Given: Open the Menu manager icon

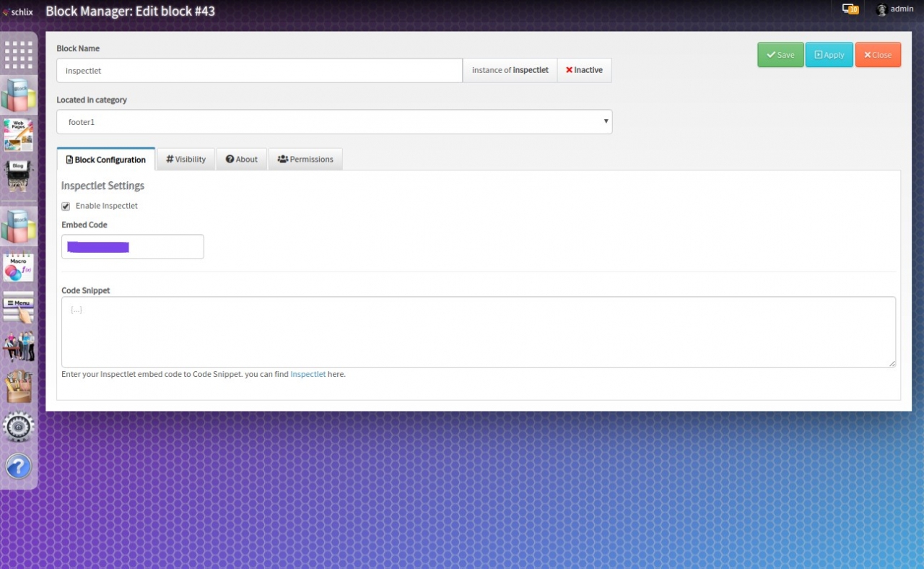Looking at the screenshot, I should point(19,308).
